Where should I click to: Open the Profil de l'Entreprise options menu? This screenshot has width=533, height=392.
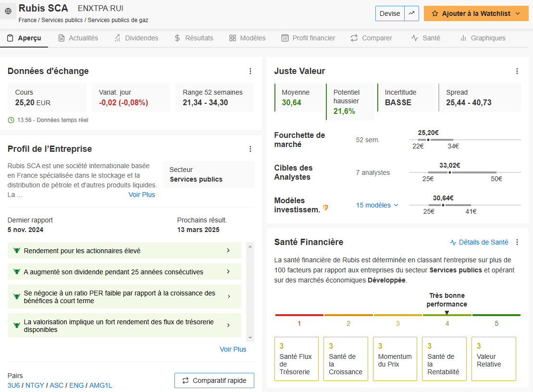click(x=250, y=149)
